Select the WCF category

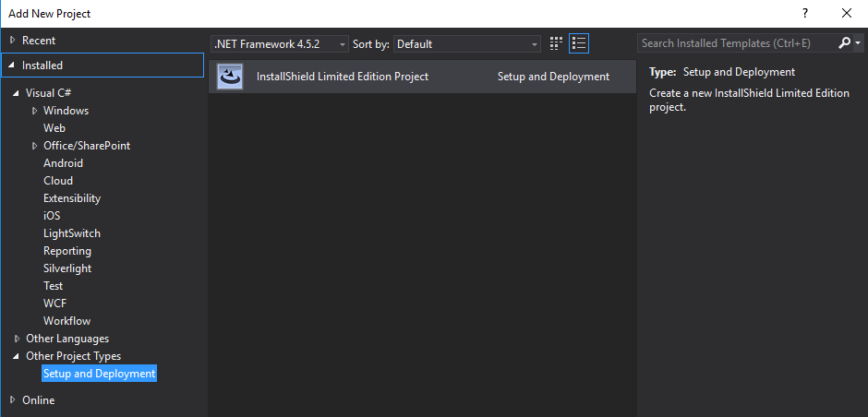[x=54, y=304]
